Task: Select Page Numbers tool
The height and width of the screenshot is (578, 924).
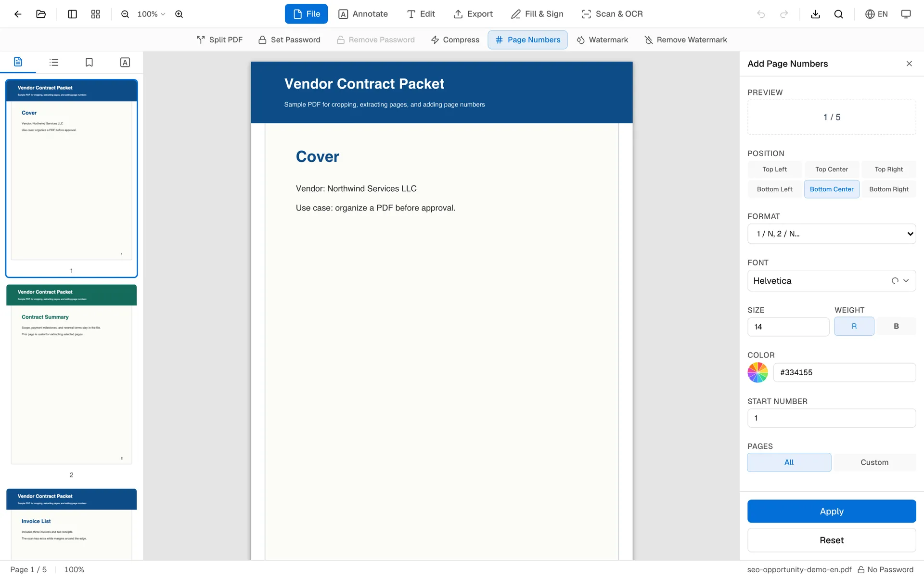Action: [528, 40]
